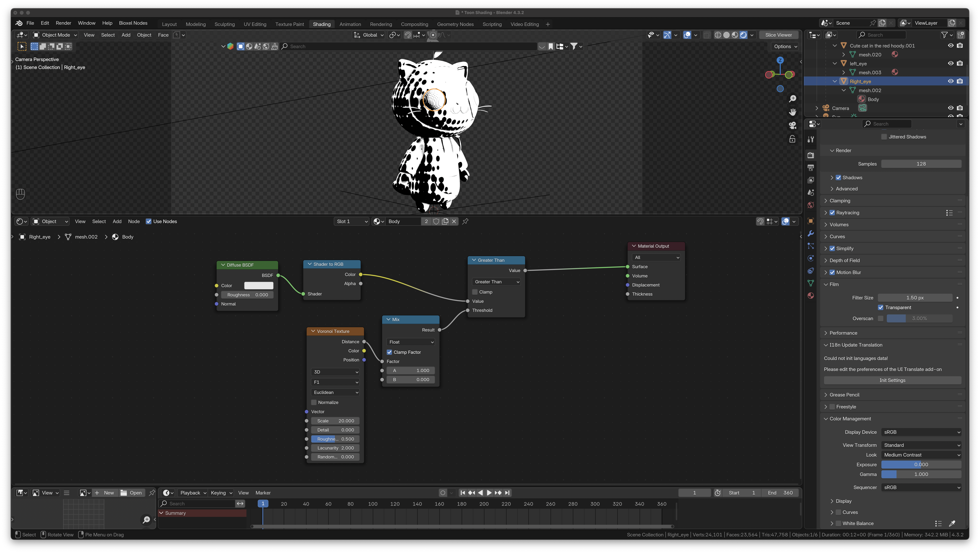The height and width of the screenshot is (553, 980).
Task: Toggle the Motion Blur checkbox
Action: [832, 273]
